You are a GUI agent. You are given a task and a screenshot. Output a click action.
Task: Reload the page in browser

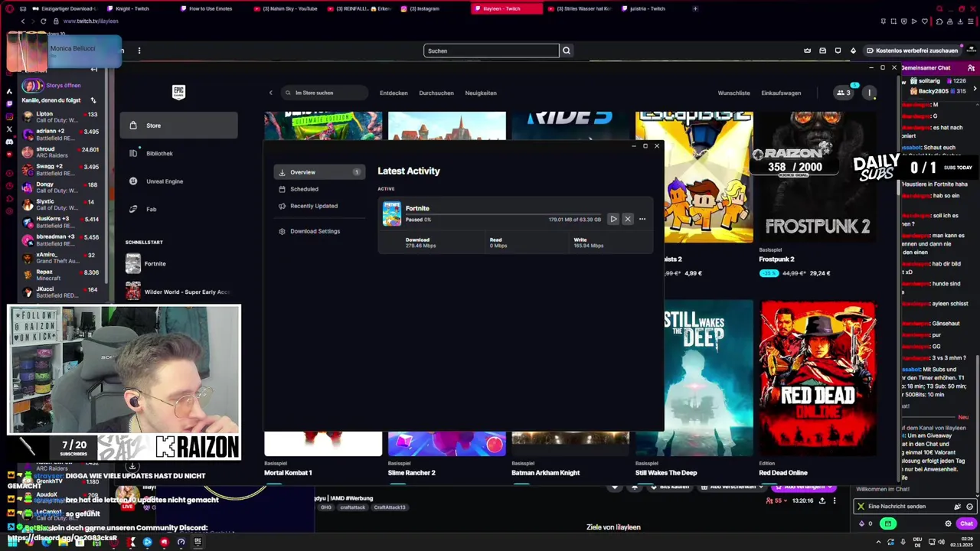(x=44, y=21)
